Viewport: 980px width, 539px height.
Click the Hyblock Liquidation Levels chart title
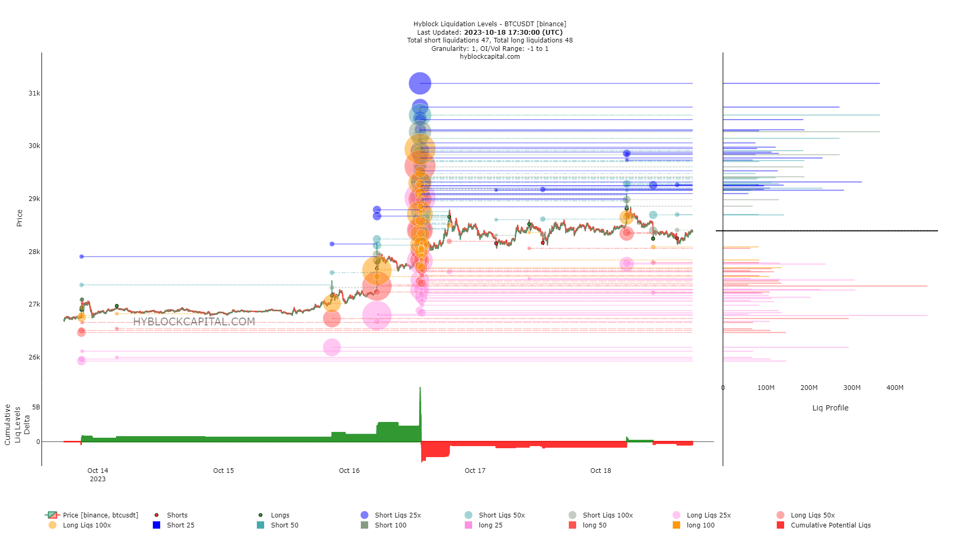(489, 24)
